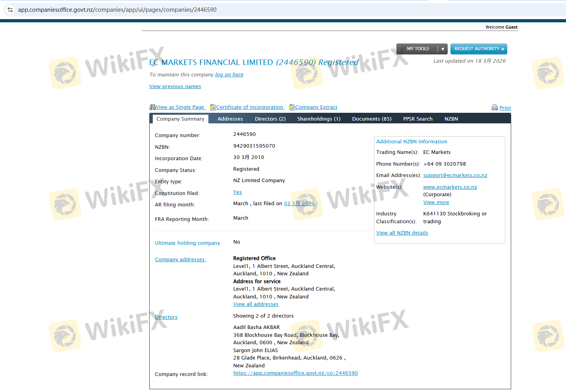The width and height of the screenshot is (566, 392).
Task: Expand website list with View more
Action: pyautogui.click(x=436, y=202)
